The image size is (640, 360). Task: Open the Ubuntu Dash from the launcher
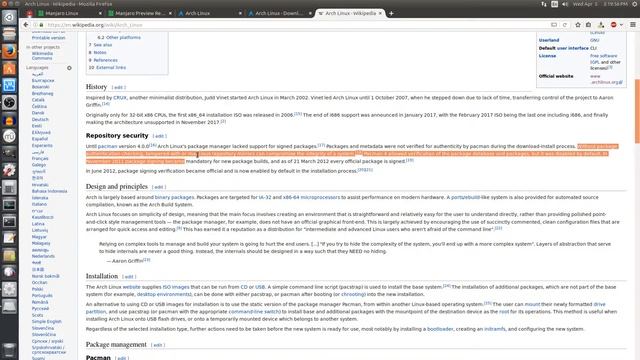[9, 17]
